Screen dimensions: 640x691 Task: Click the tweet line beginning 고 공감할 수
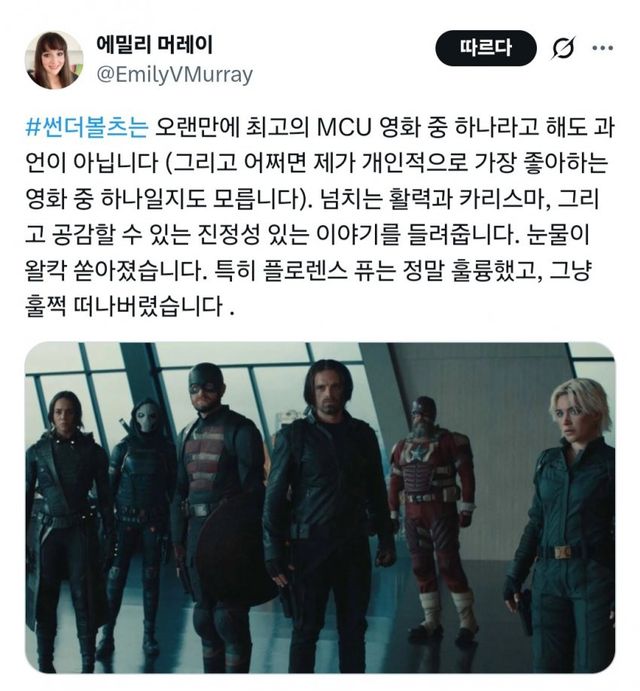pyautogui.click(x=308, y=235)
